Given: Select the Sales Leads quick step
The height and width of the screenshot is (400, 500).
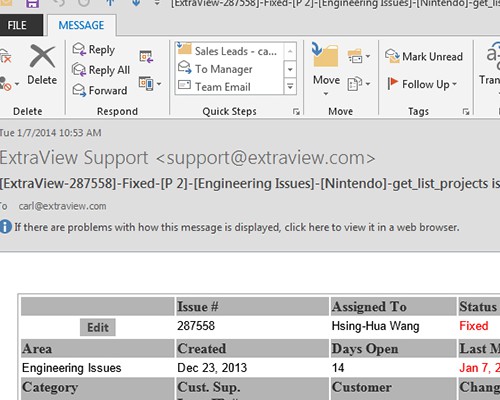Looking at the screenshot, I should click(x=229, y=51).
